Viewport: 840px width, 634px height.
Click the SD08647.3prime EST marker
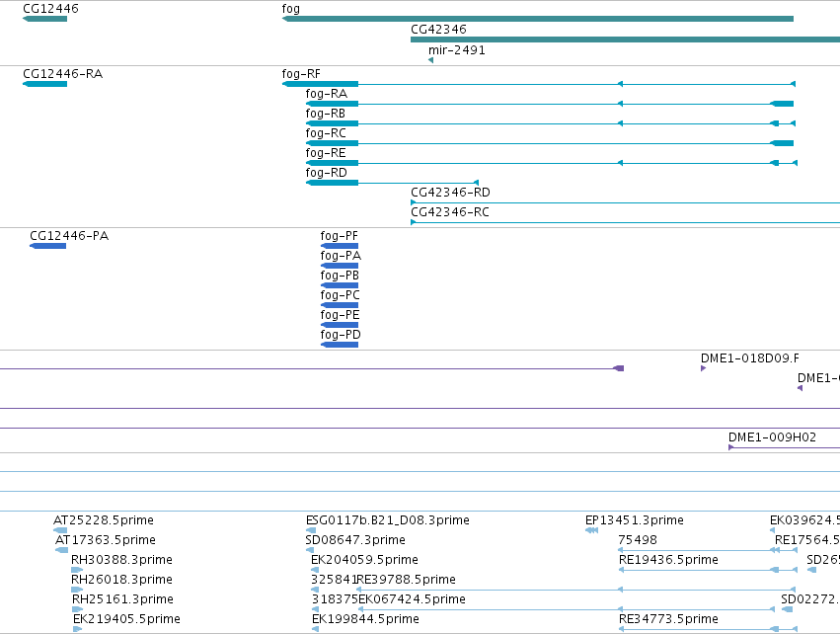click(309, 550)
